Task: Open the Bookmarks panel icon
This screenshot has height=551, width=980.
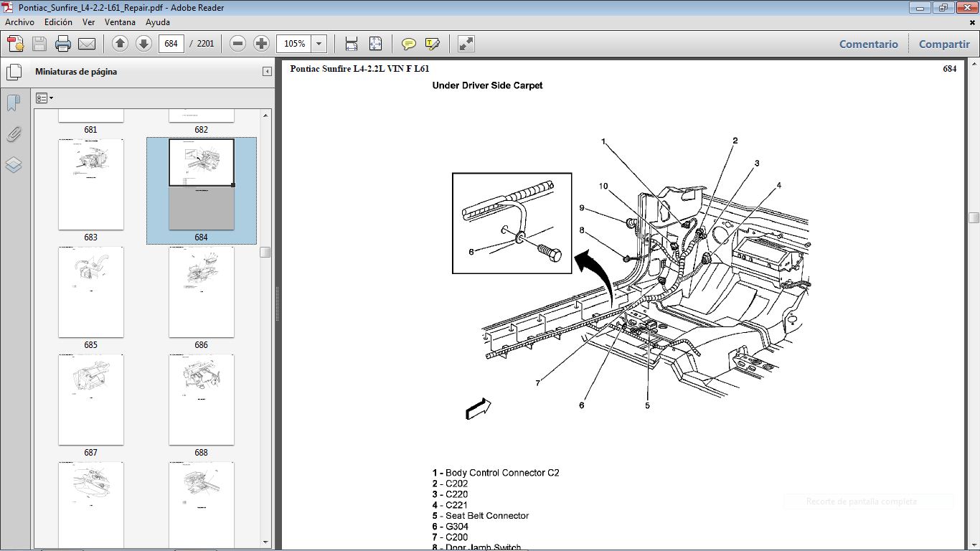Action: 12,103
